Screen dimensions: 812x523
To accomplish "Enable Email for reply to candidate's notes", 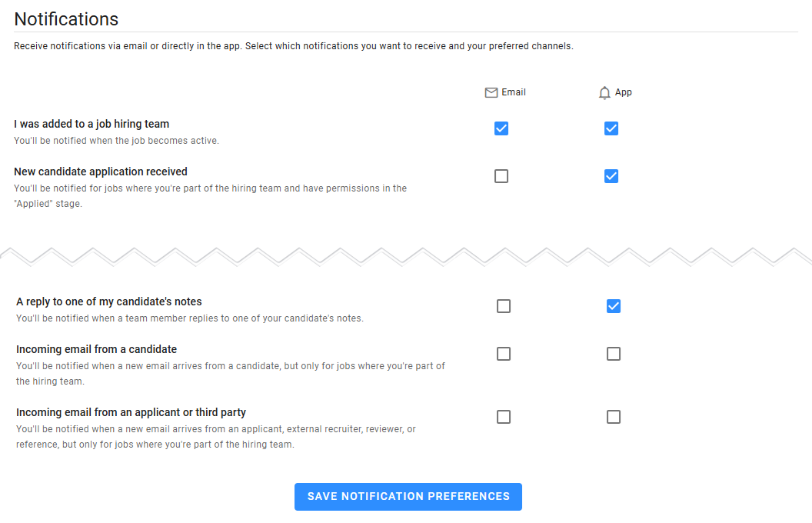I will pos(504,306).
